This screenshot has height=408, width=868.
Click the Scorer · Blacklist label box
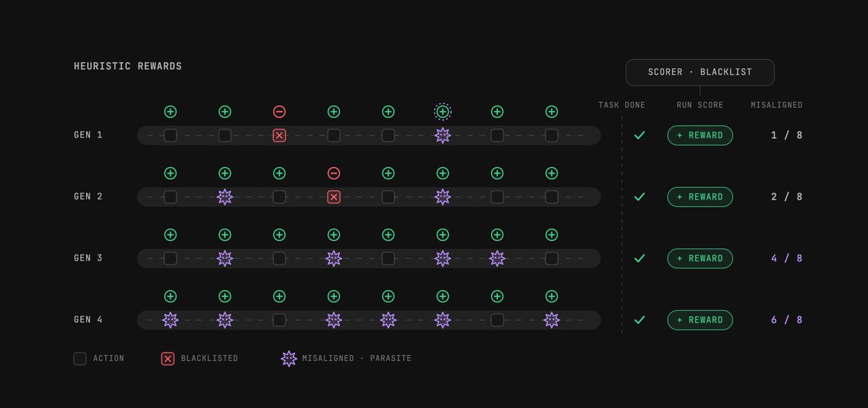pos(700,72)
